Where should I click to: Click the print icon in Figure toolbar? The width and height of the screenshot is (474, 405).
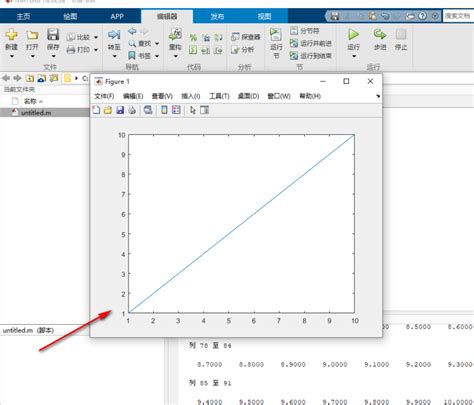click(132, 110)
